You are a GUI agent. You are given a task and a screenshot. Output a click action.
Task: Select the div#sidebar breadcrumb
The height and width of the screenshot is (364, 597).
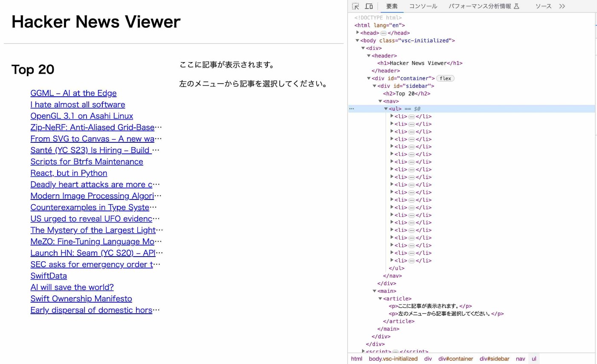[x=494, y=358]
